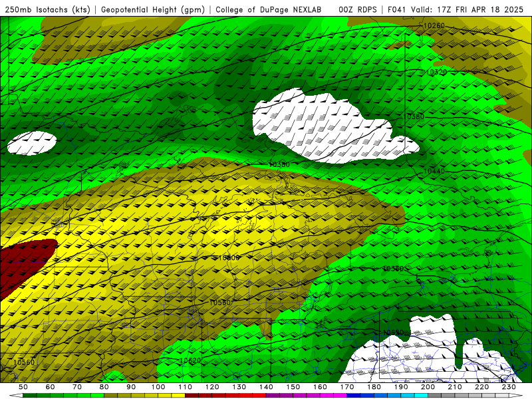
Task: Click the 100 value on the color scale
Action: (158, 387)
